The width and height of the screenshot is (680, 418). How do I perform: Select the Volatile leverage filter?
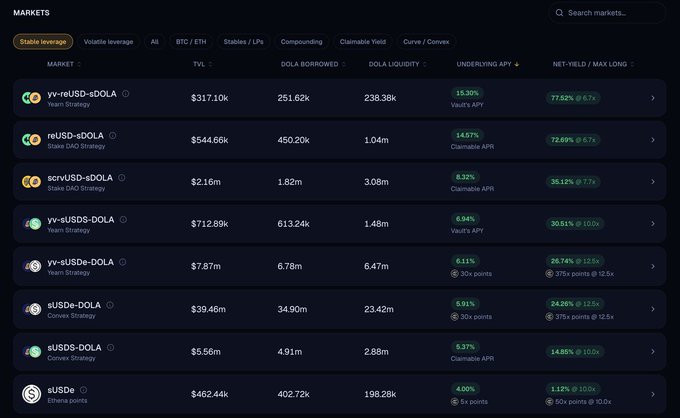[108, 42]
